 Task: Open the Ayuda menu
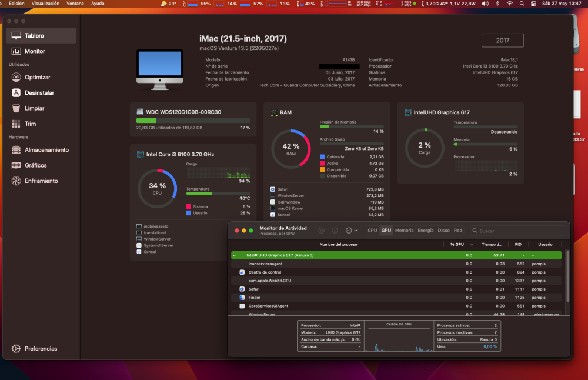98,4
